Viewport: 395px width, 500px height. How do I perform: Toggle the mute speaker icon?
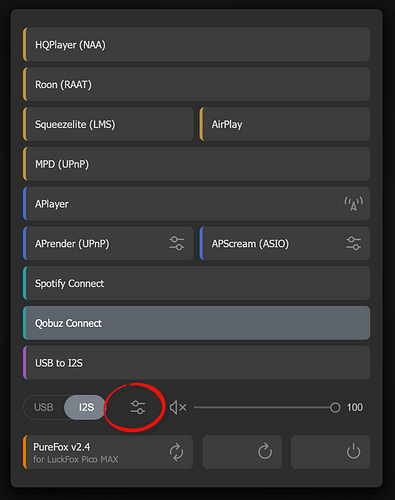pyautogui.click(x=178, y=407)
